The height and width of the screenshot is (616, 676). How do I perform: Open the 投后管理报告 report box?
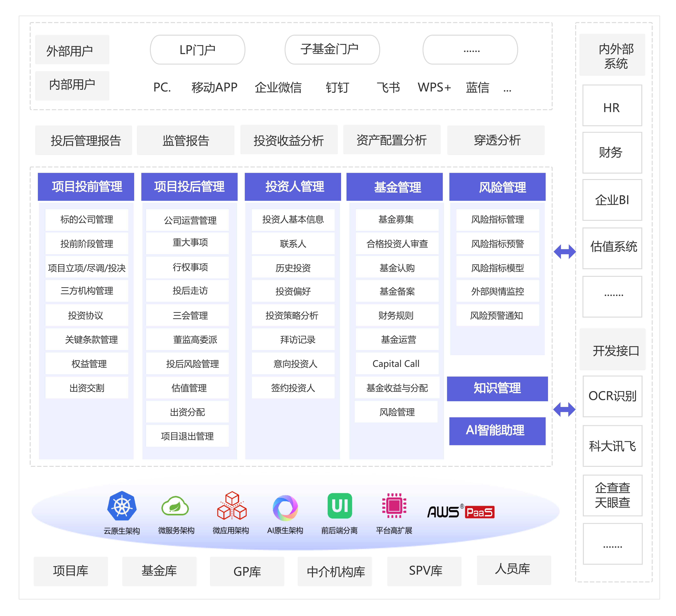83,140
